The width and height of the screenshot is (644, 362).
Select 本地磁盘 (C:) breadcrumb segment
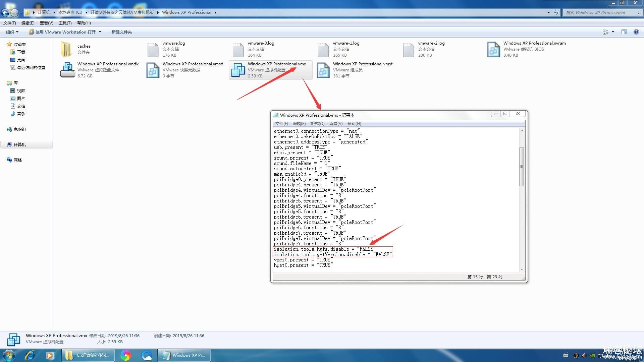point(70,12)
